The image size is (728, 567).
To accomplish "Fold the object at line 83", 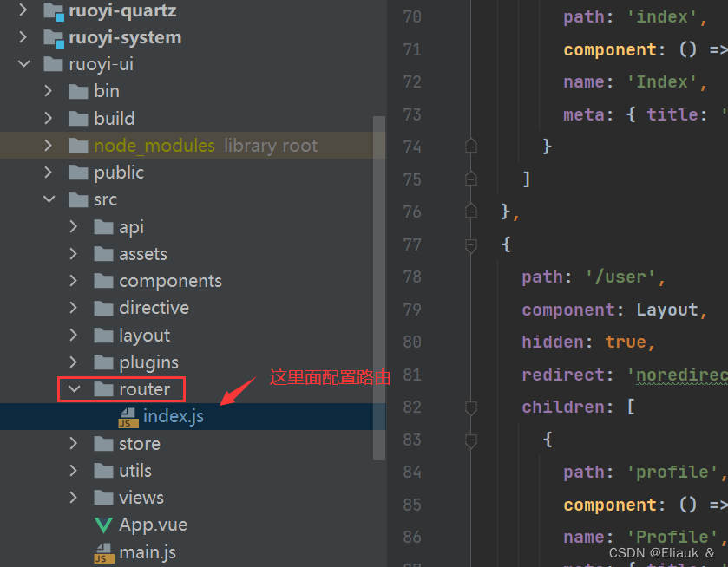I will (471, 440).
